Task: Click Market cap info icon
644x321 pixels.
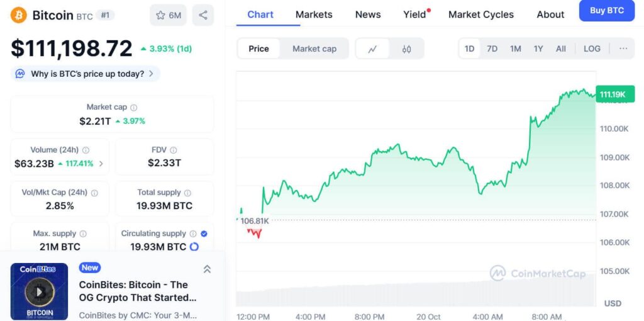Action: tap(133, 108)
